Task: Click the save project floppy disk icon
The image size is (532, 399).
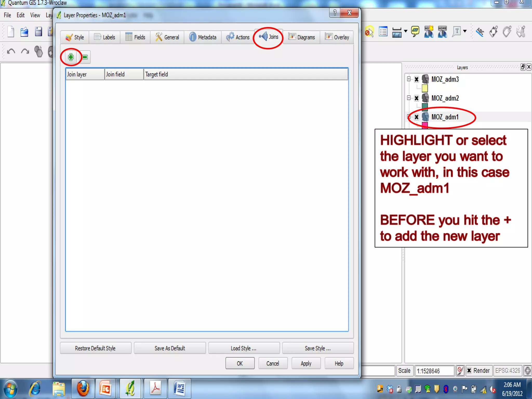Action: click(x=38, y=32)
